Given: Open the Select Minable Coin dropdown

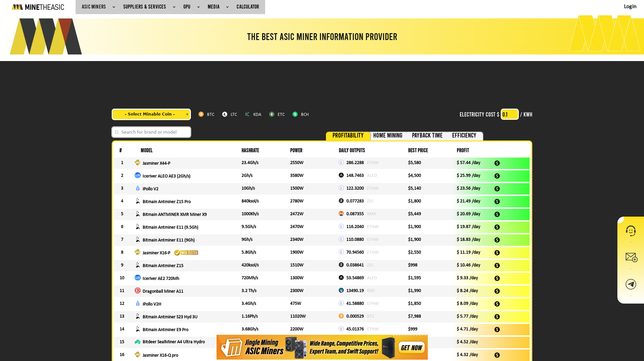Looking at the screenshot, I should point(151,114).
